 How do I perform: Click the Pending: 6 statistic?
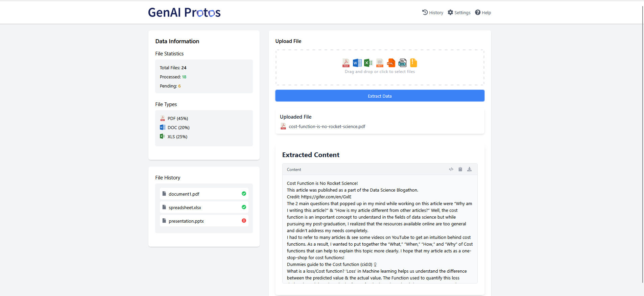tap(170, 86)
